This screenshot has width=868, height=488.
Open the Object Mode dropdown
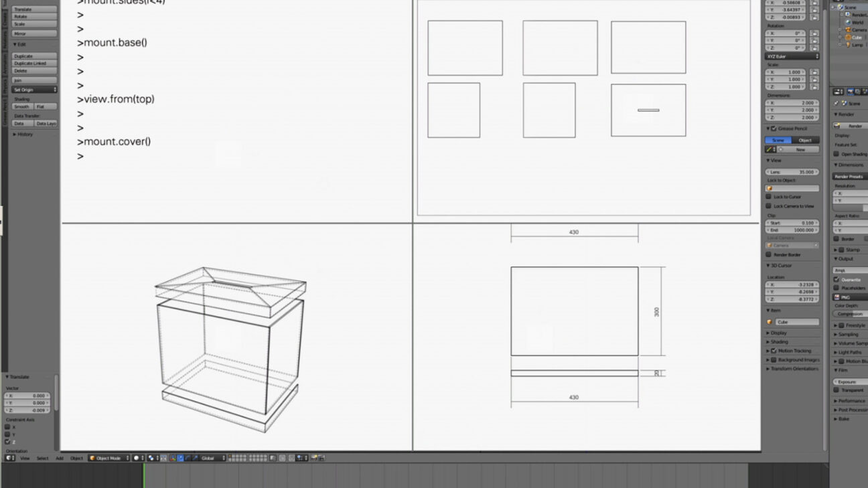coord(108,458)
